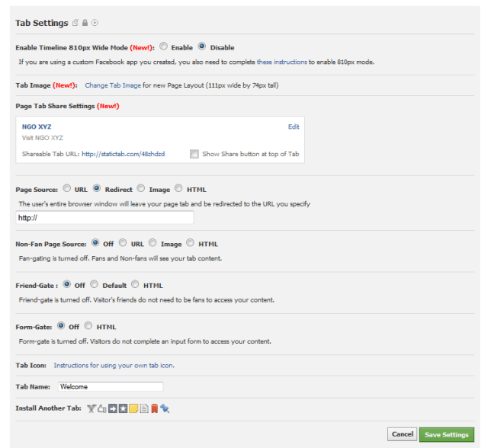Click the padlock icon beside Tab Settings
Screen dimensions: 488x448
coord(85,23)
